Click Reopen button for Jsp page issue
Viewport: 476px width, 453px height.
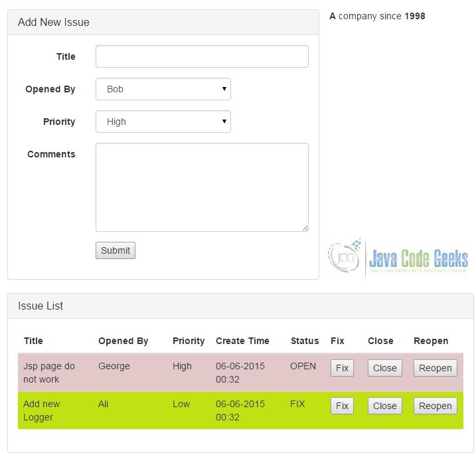coord(436,368)
